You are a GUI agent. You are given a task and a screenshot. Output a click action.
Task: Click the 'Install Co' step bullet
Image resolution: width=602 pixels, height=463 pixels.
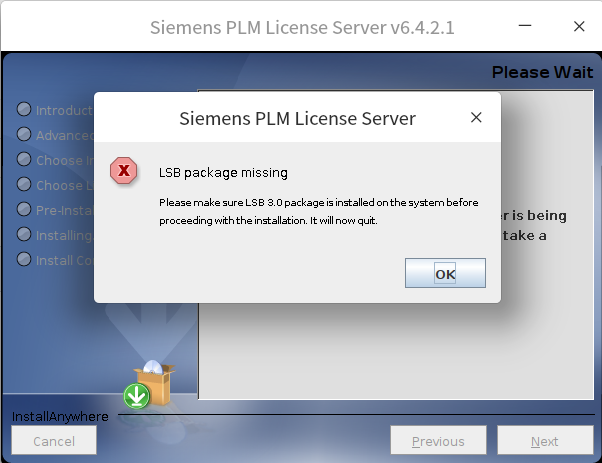coord(24,260)
